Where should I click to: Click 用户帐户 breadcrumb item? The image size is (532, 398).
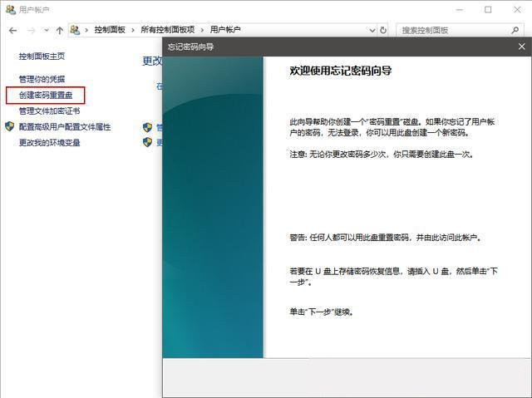coord(225,30)
